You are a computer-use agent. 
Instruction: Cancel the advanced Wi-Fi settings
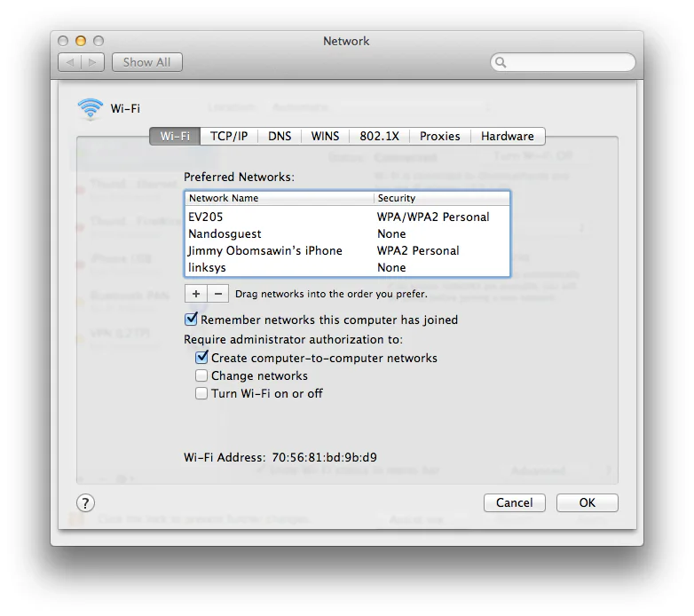coord(515,502)
